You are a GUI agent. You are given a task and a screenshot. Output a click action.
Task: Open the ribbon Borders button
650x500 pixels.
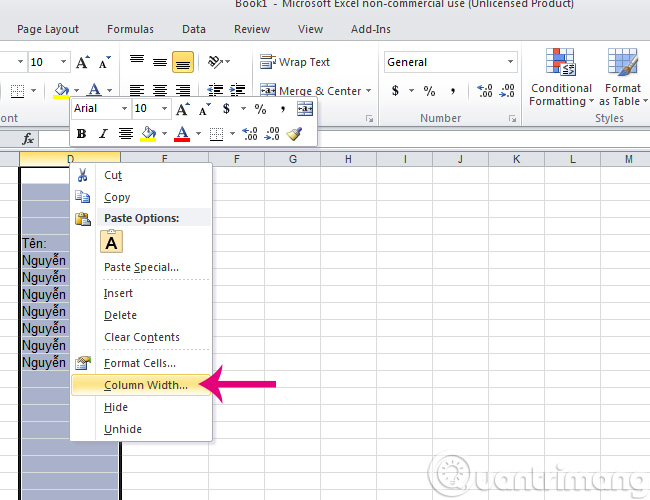(x=17, y=91)
